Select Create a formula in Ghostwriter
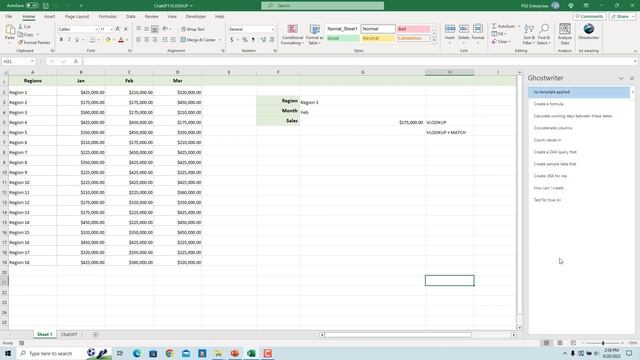 [549, 104]
